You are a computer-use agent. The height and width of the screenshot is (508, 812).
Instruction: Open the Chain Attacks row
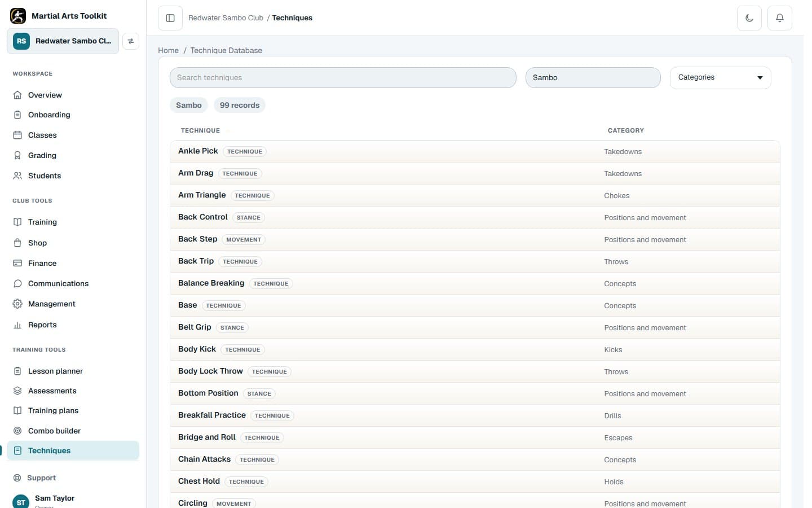(x=475, y=459)
